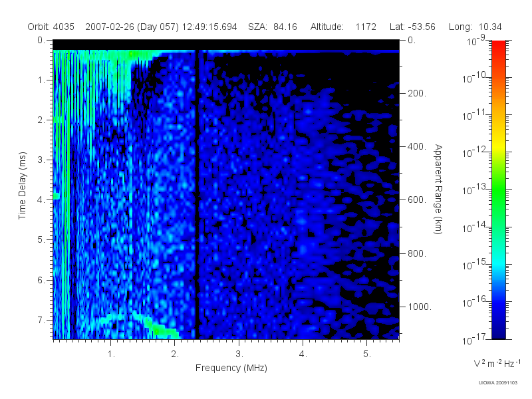This screenshot has width=532, height=399.
Task: Click the '400.' apparent range label
Action: click(417, 146)
